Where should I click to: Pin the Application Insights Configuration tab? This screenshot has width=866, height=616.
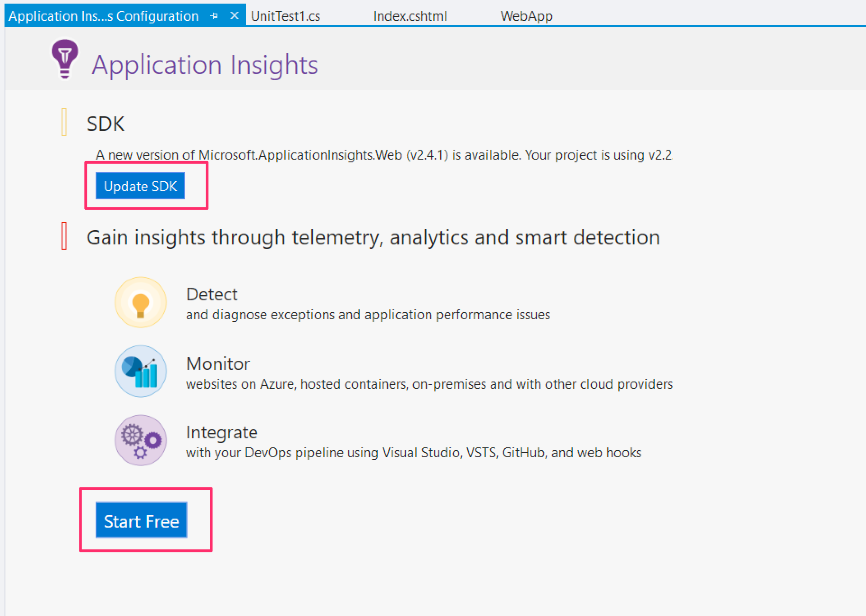tap(214, 16)
